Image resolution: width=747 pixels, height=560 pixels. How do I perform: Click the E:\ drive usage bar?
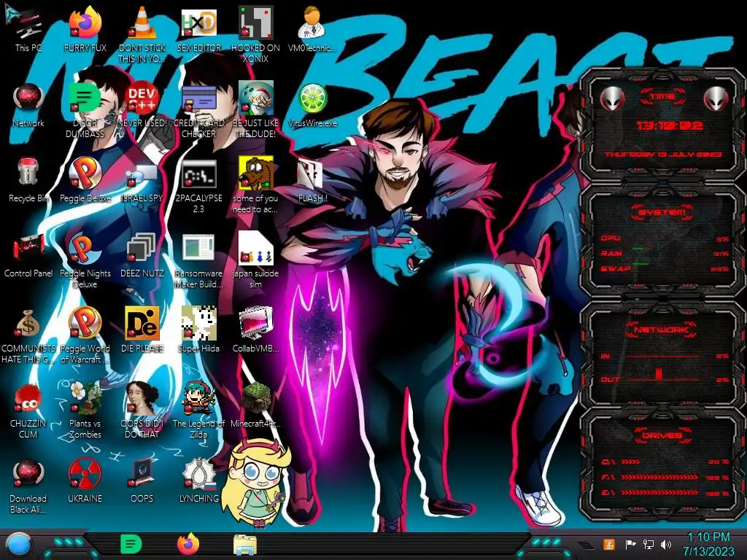[x=659, y=493]
